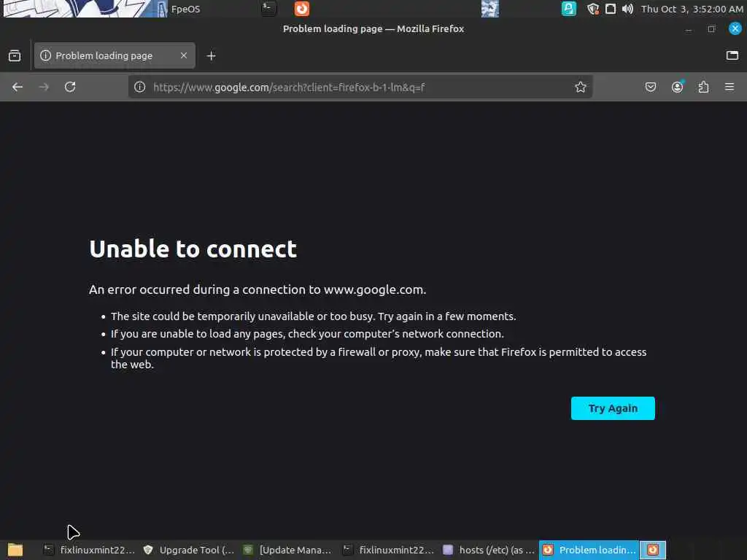Open site information icon in the address bar
747x560 pixels.
tap(139, 87)
